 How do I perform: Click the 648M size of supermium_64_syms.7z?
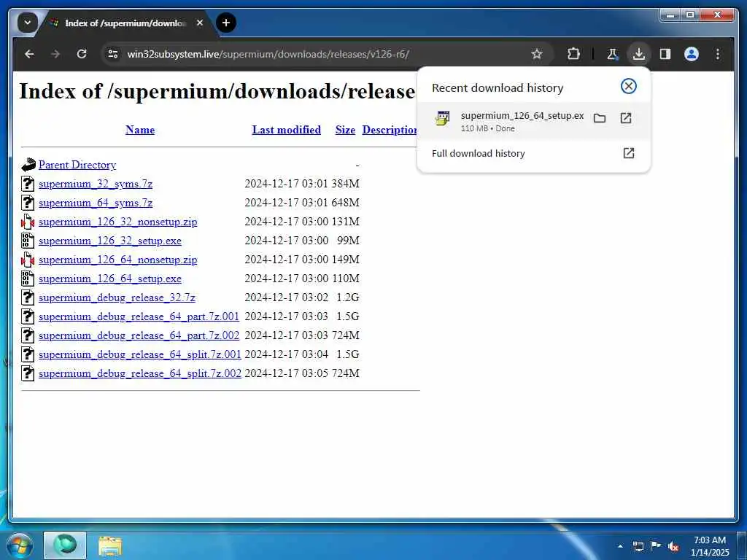point(345,203)
